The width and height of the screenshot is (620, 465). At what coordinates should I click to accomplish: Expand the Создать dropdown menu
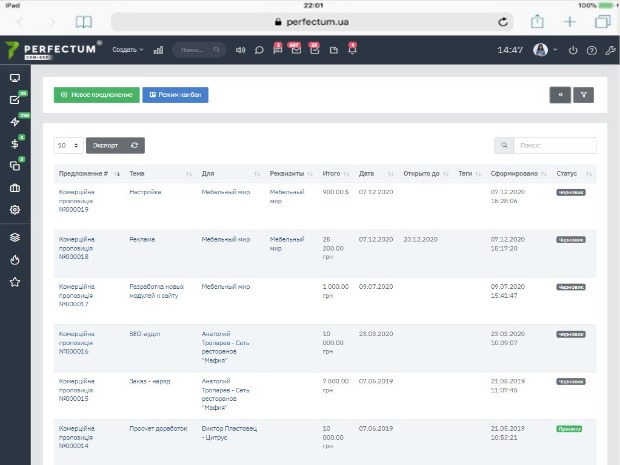click(127, 50)
